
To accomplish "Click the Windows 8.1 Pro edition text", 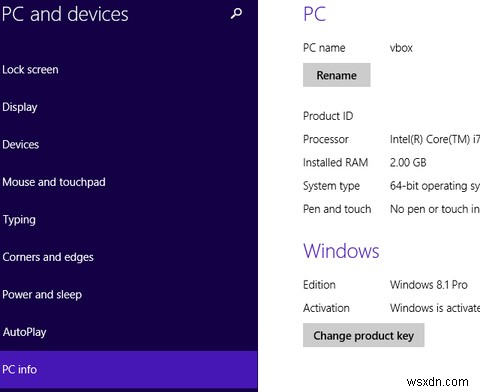I will (429, 285).
